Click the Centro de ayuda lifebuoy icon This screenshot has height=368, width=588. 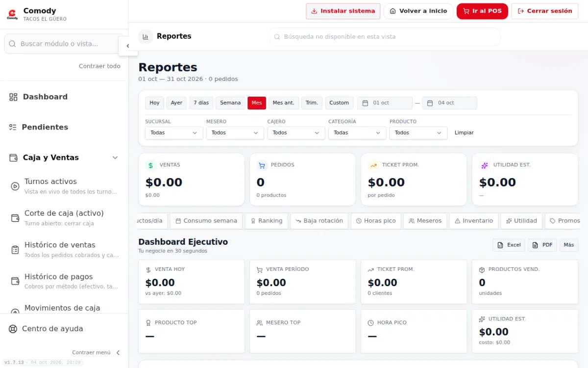(13, 329)
